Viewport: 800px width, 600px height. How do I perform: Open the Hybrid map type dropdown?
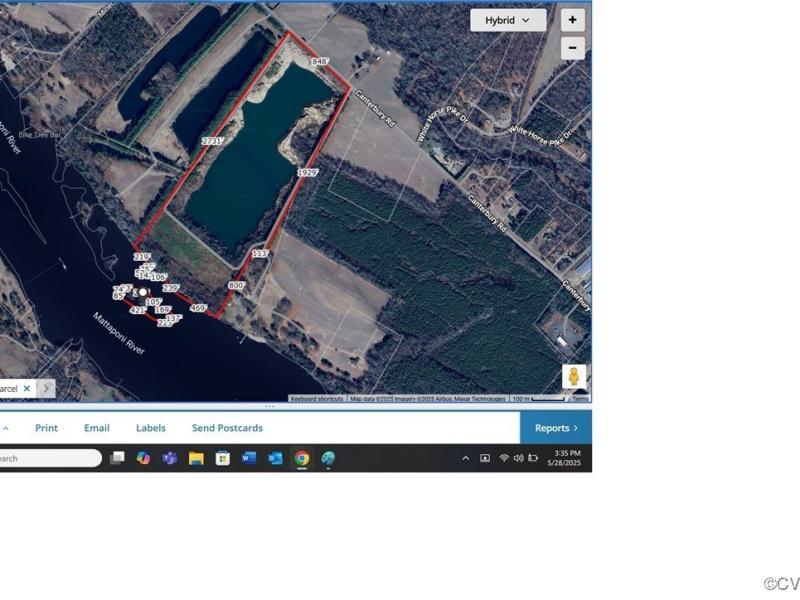coord(508,20)
